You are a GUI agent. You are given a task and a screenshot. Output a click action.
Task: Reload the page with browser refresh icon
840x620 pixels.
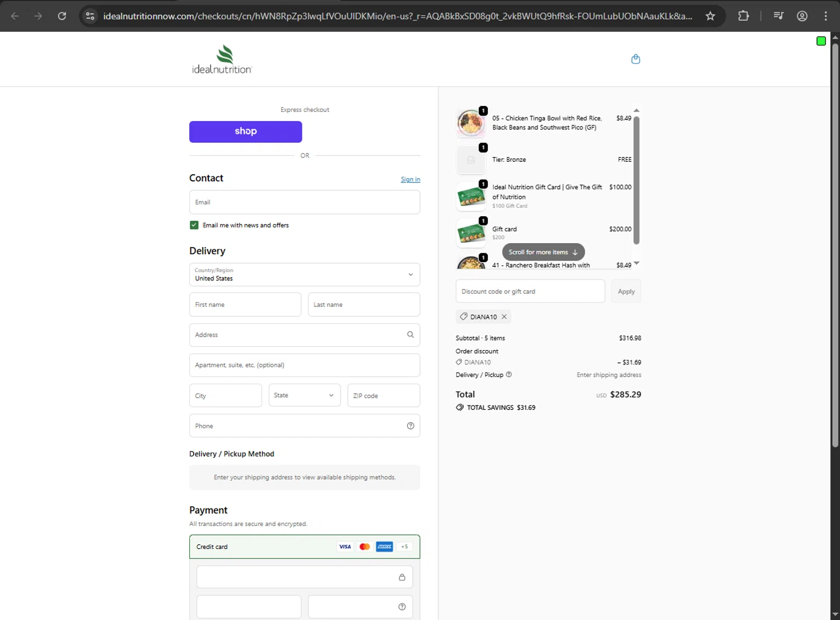pos(62,16)
